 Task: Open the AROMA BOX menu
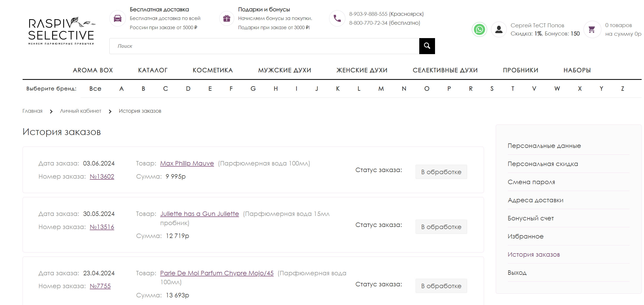[93, 70]
